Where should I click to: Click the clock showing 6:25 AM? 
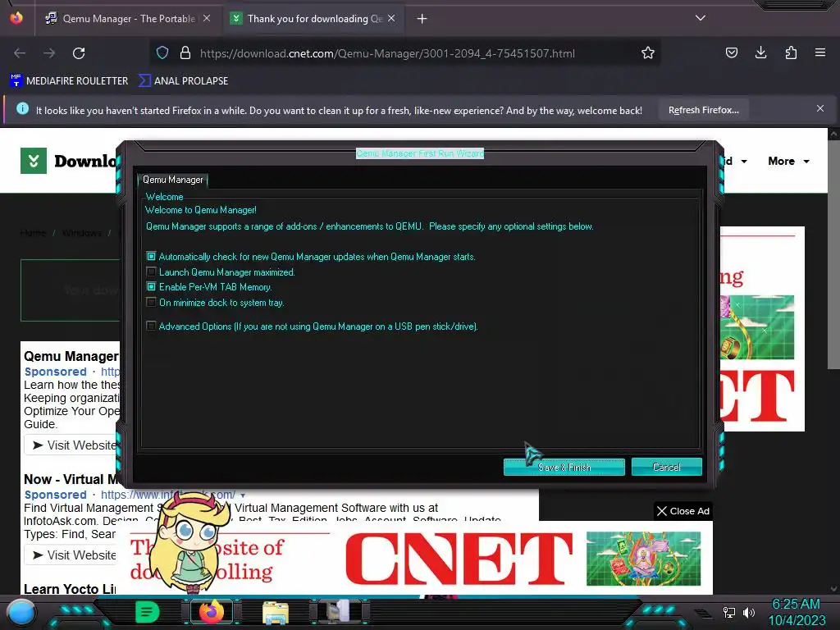796,605
